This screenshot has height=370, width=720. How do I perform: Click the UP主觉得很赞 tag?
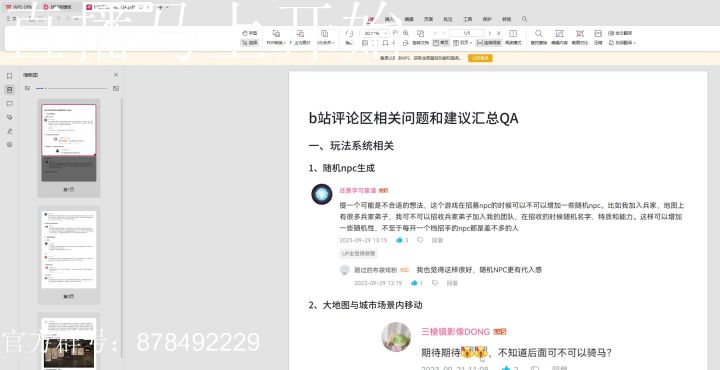359,253
